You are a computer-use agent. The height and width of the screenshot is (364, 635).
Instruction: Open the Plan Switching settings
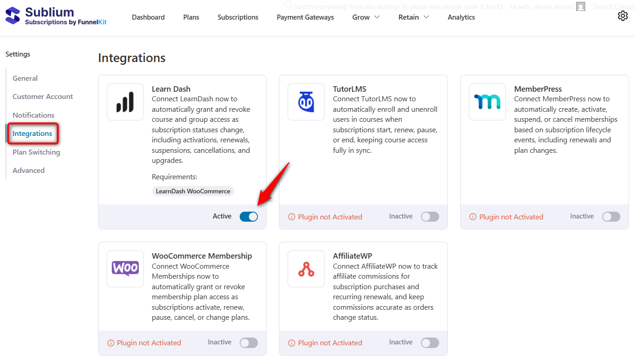tap(36, 152)
